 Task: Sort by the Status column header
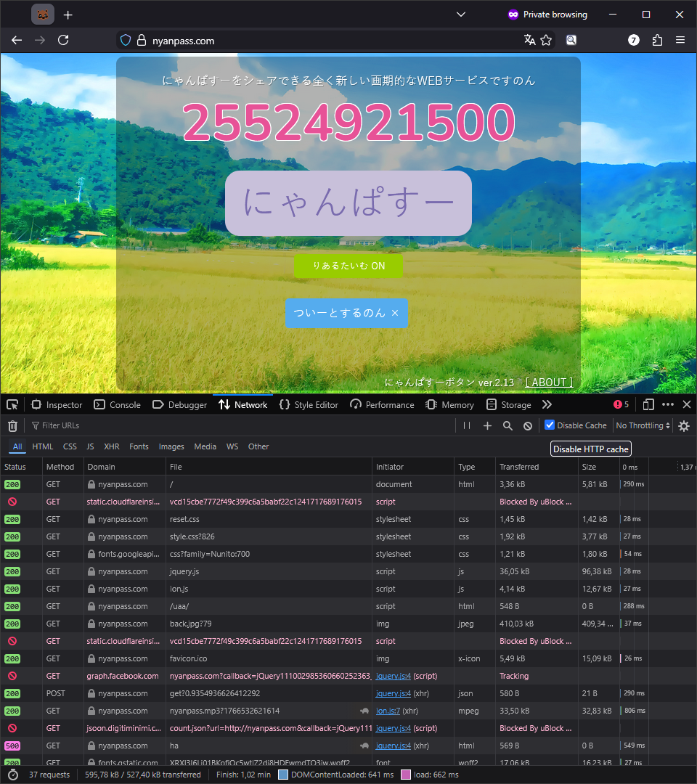(21, 467)
